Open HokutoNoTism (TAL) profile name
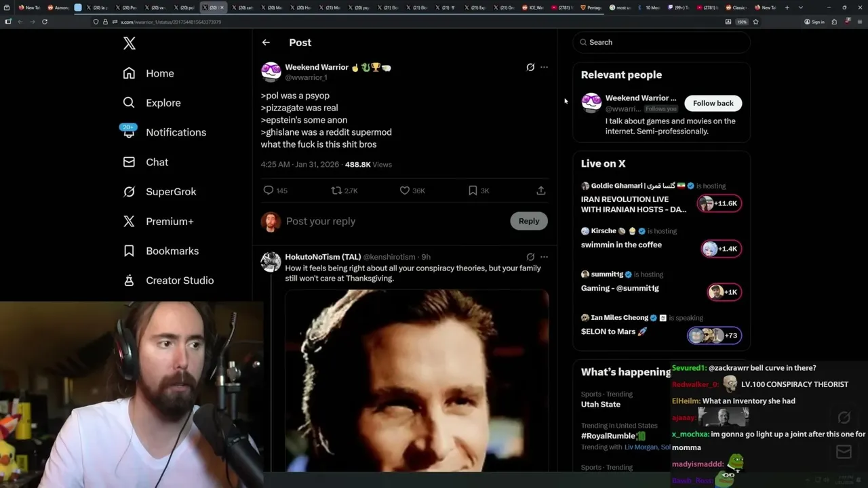The image size is (868, 488). 323,257
